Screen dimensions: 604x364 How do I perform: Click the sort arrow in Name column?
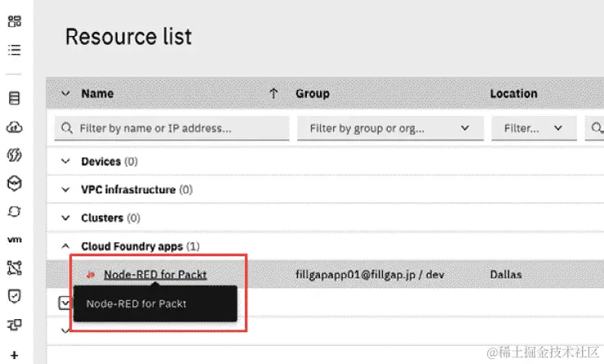click(273, 93)
